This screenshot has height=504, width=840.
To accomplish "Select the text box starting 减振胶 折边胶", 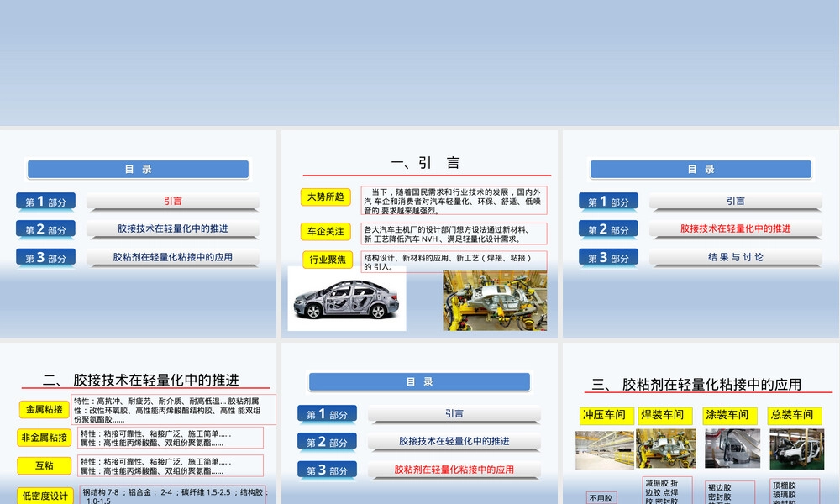I will 668,491.
